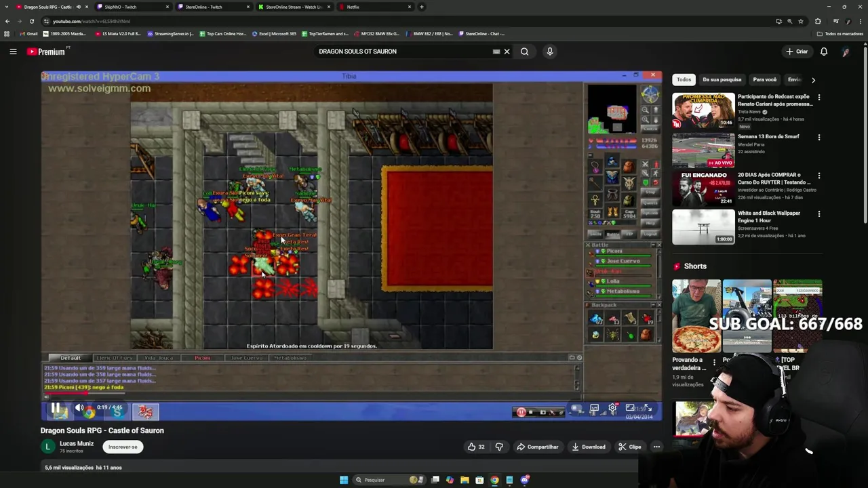Screen dimensions: 868x488
Task: Subscribe via the Inscrever-se button
Action: 123,447
